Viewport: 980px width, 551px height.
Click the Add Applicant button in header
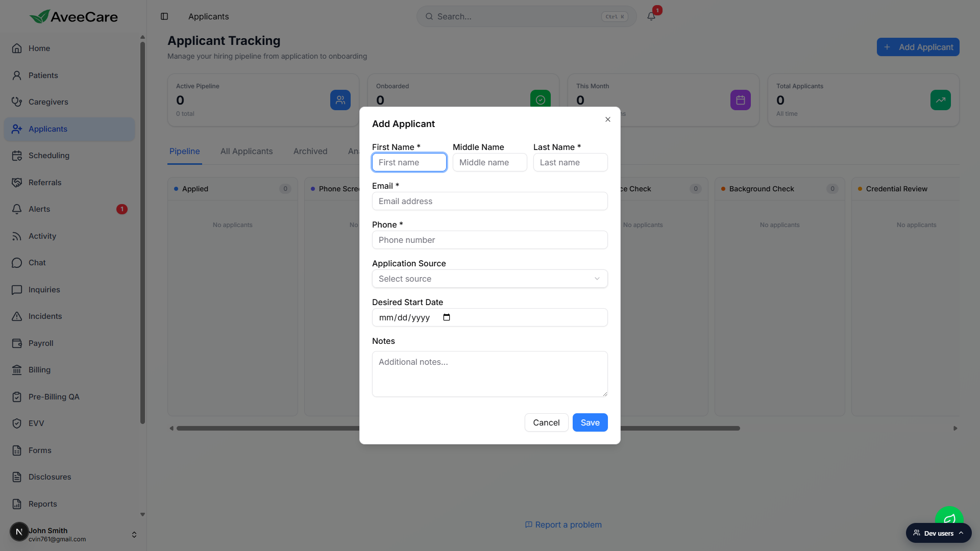[918, 47]
